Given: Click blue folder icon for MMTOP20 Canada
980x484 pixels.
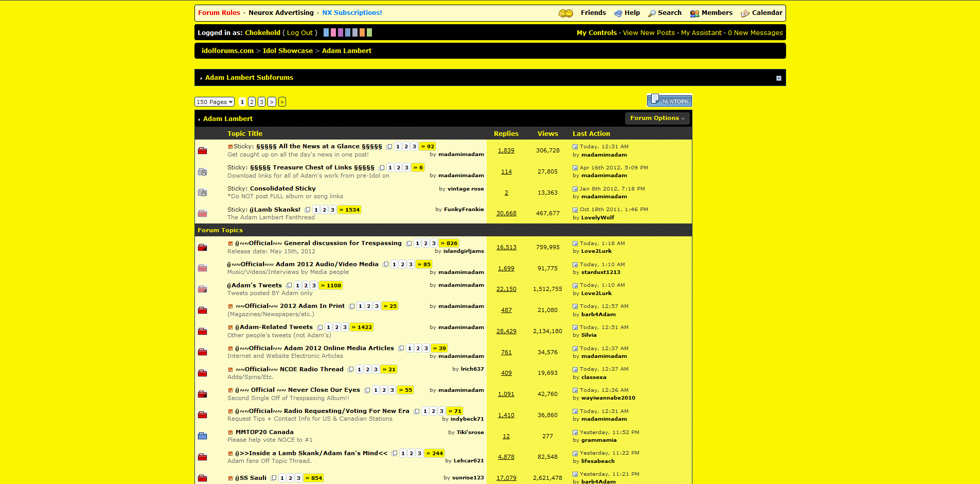Looking at the screenshot, I should point(203,436).
